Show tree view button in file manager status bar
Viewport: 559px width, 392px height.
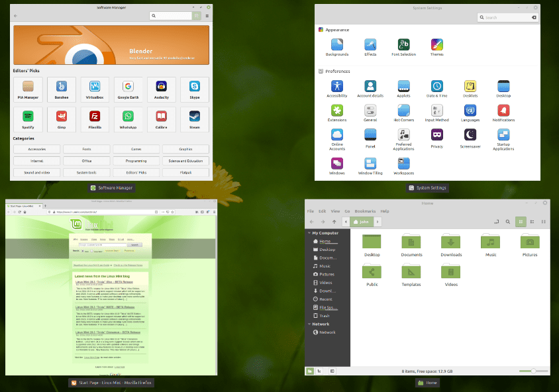click(319, 371)
